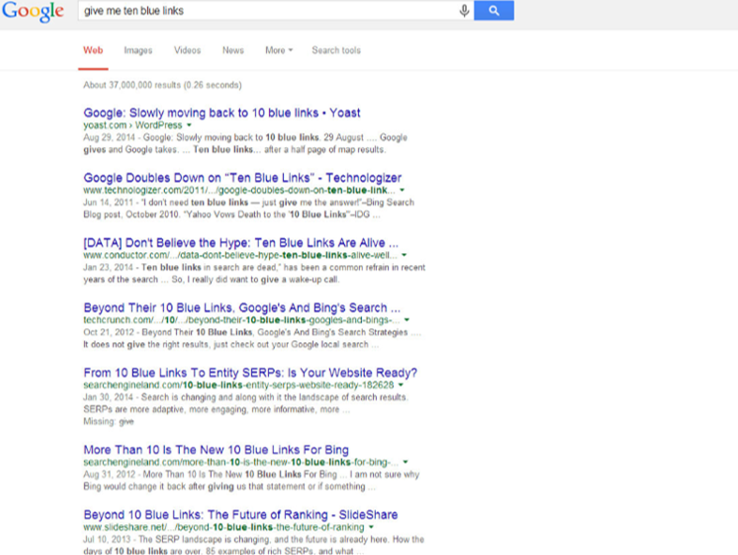Click the 'Jan 23, 2014' snippet date
Screen dimensions: 738x555
[x=108, y=267]
